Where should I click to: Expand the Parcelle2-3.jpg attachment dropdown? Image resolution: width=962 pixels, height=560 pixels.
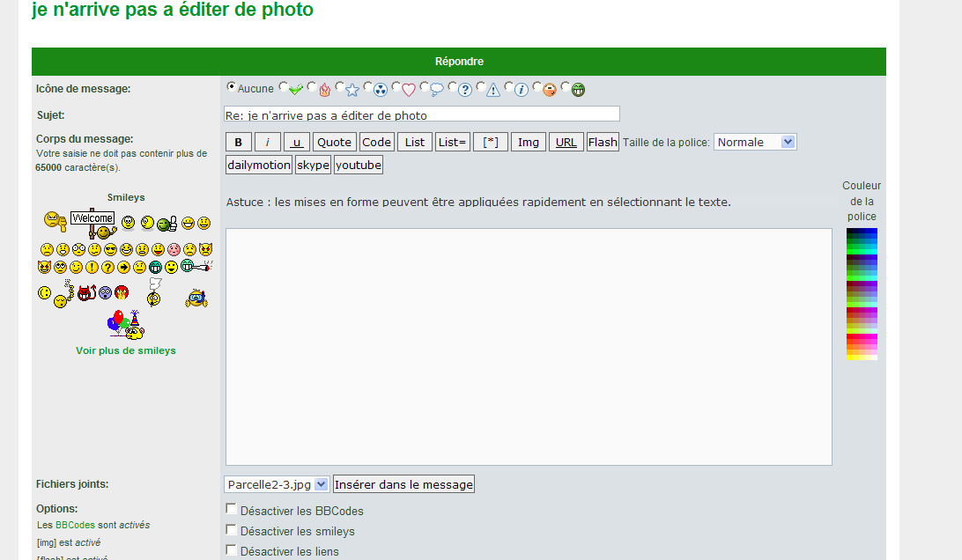pyautogui.click(x=277, y=484)
